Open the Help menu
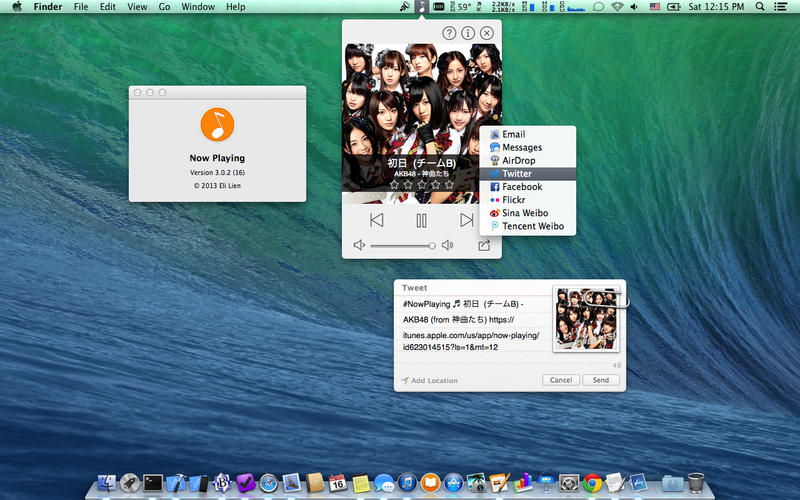The width and height of the screenshot is (800, 500). pos(236,7)
